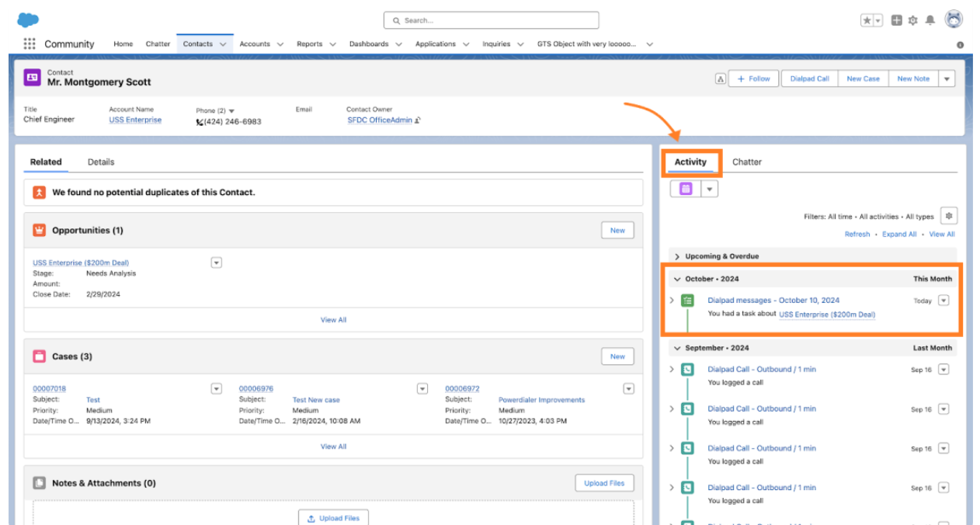Open the SFDC OfficeAdmin owner link

(x=380, y=120)
